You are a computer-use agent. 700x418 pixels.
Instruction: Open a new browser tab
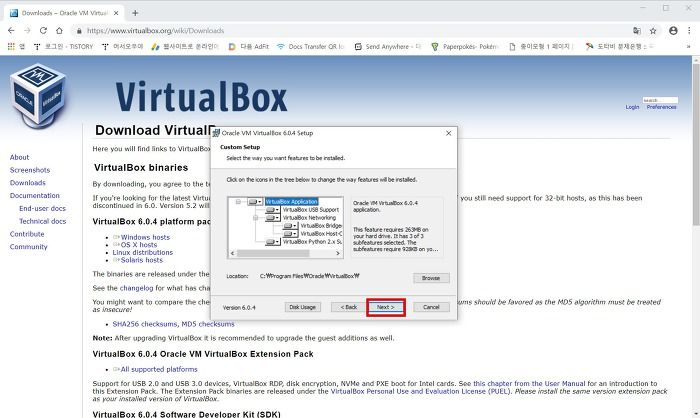(135, 13)
